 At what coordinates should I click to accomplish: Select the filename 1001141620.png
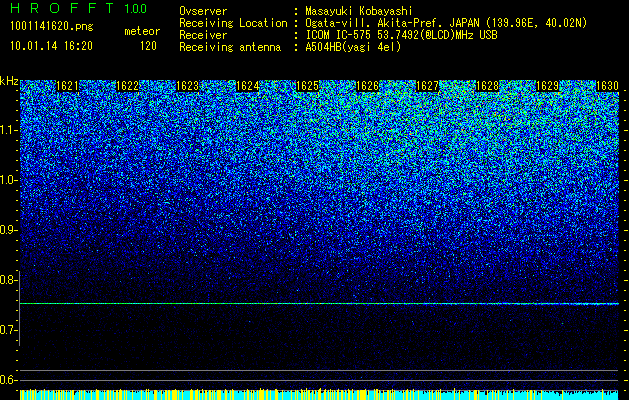point(52,27)
